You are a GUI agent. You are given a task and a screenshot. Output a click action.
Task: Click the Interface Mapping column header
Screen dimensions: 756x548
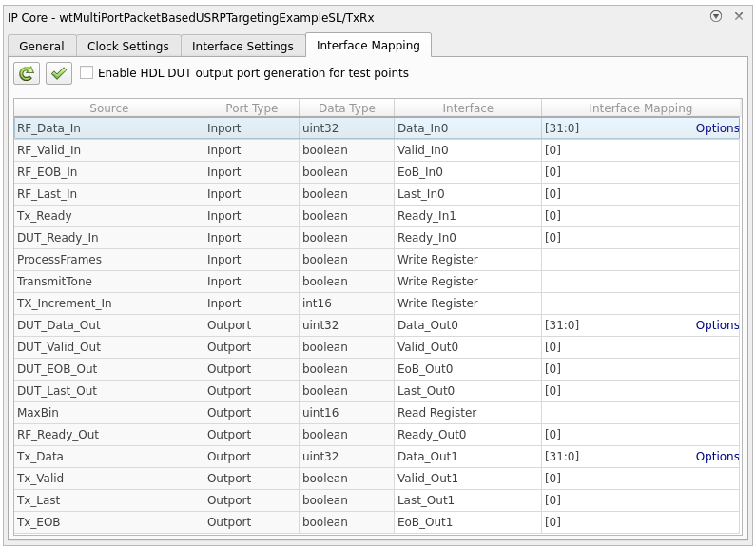tap(640, 108)
